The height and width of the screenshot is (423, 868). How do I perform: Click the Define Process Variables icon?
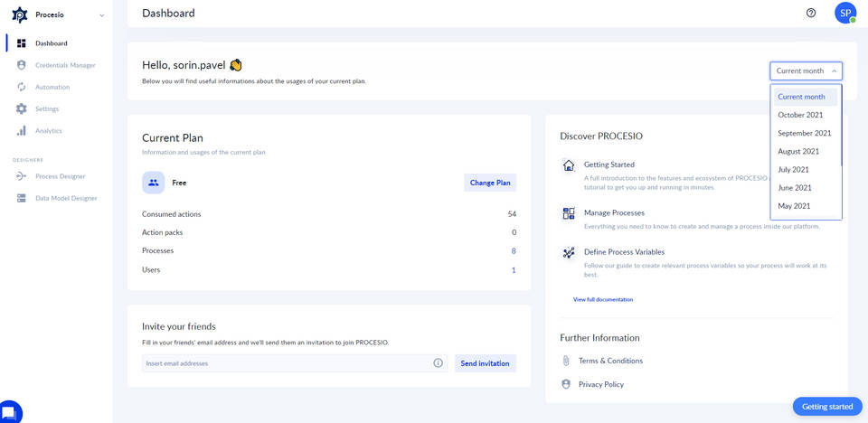[569, 252]
